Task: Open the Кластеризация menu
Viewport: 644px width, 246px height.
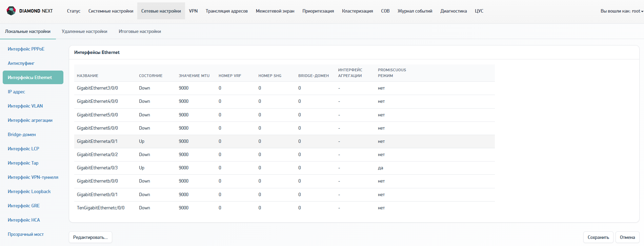Action: pos(358,11)
